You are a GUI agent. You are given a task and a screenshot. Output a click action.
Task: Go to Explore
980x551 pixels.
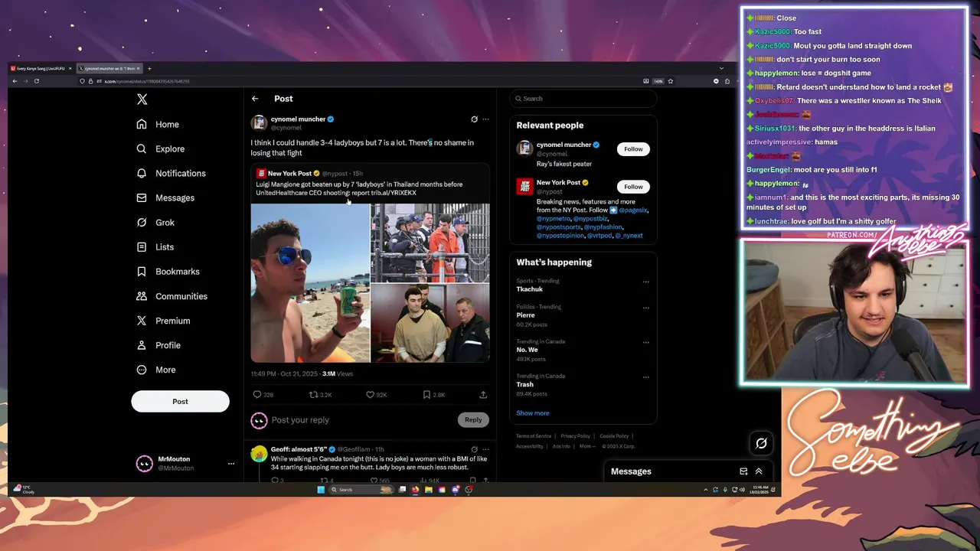pos(161,148)
